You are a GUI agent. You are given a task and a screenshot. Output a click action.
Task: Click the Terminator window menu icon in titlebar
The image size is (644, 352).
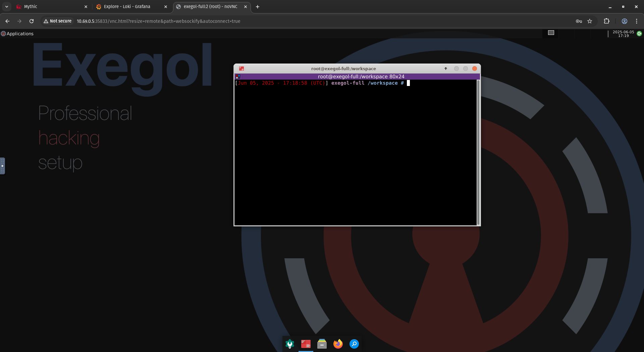241,69
